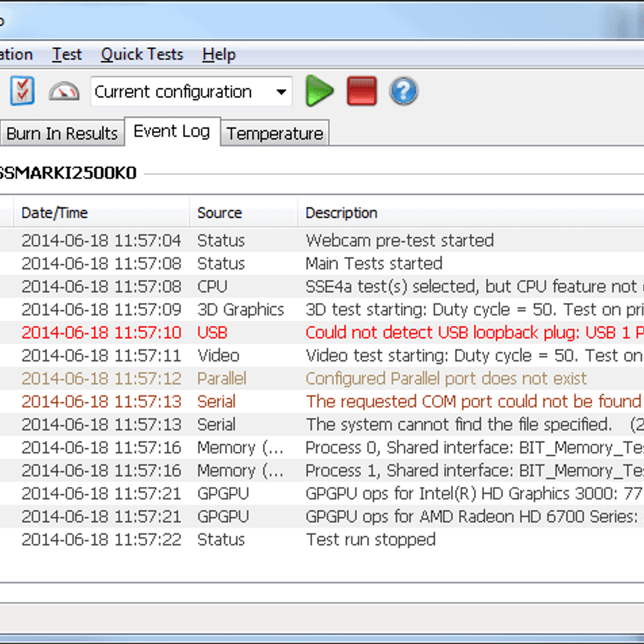This screenshot has width=644, height=644.
Task: Select 'The requested COM port could not be found' row
Action: click(x=322, y=401)
